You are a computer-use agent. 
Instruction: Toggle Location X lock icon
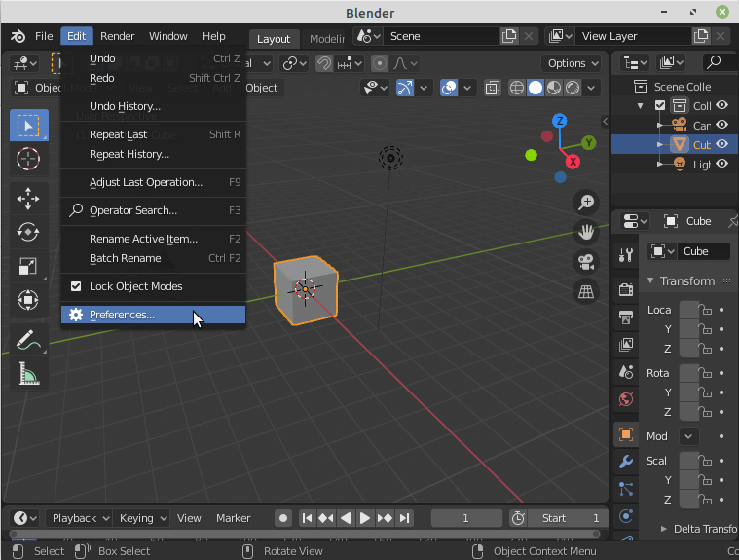[x=706, y=310]
